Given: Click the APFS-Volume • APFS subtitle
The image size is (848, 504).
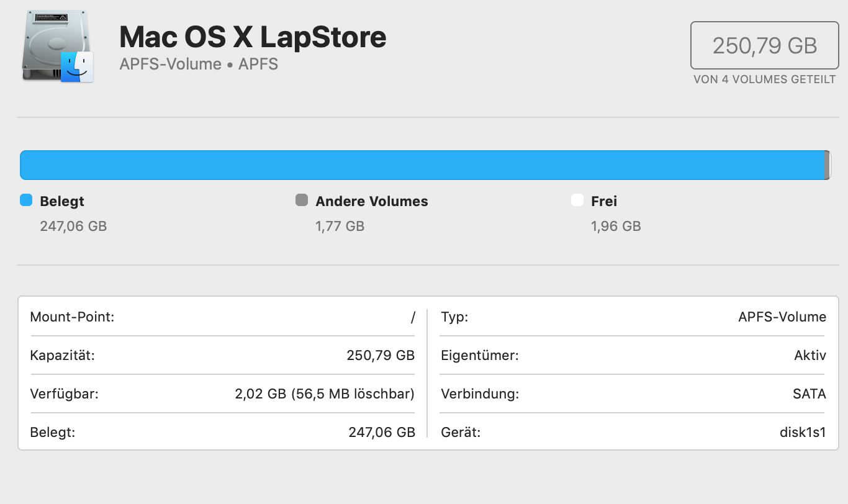Looking at the screenshot, I should coord(199,64).
